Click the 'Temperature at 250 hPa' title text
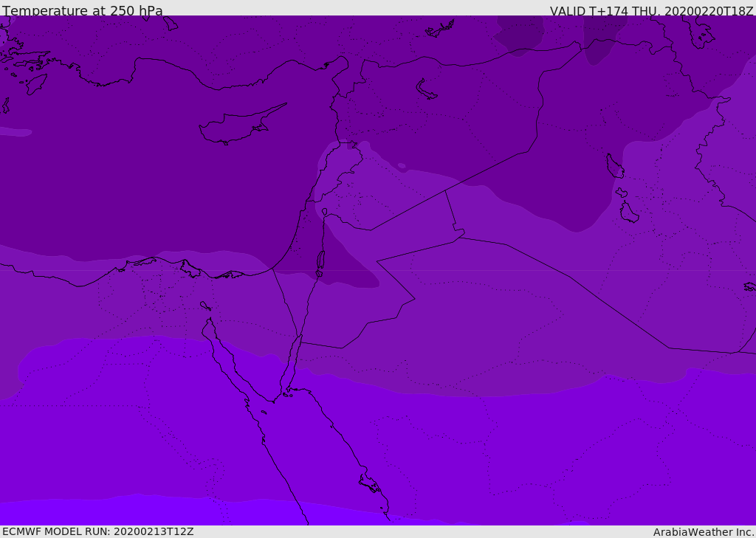 83,10
